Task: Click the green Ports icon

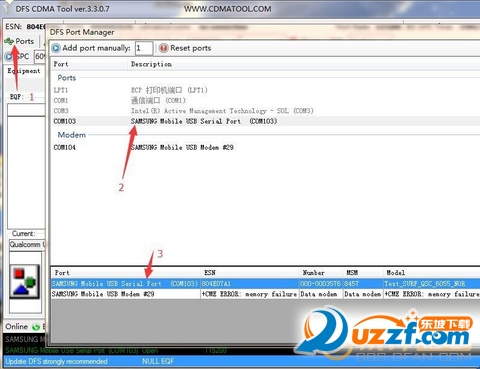Action: [9, 41]
